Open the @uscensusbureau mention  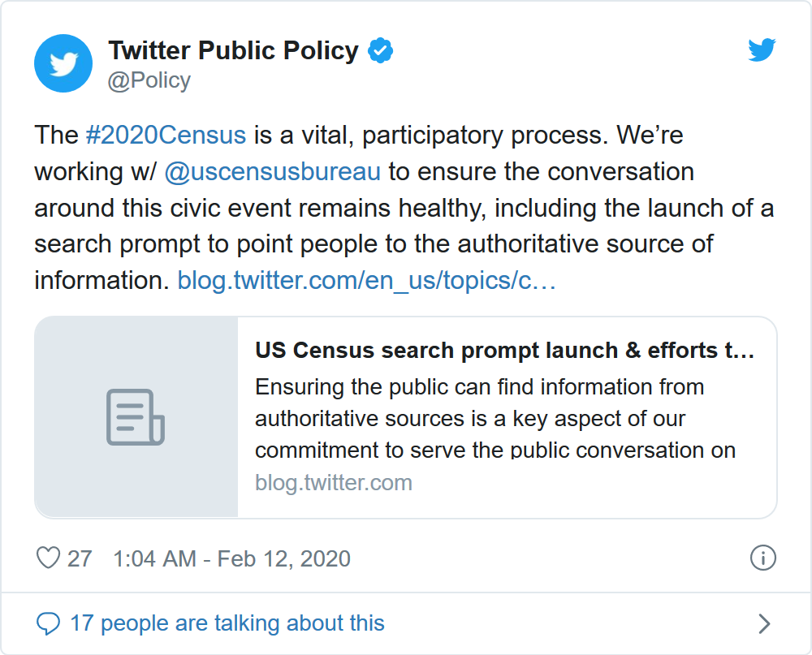pyautogui.click(x=272, y=172)
